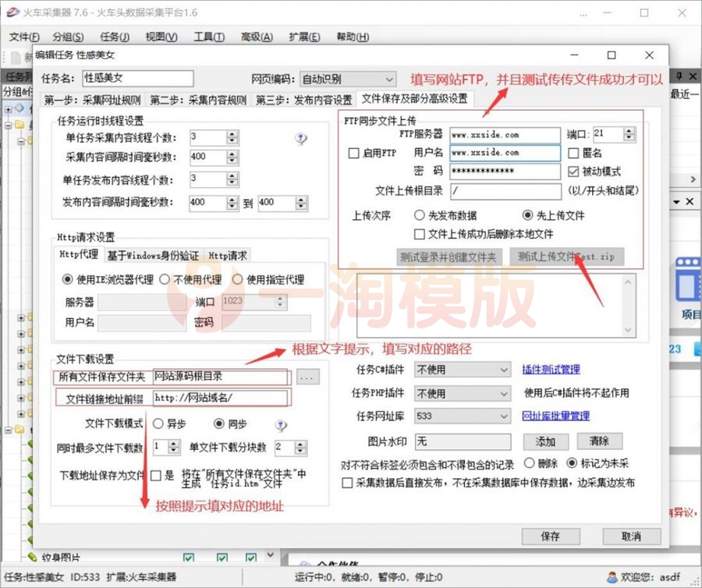Select 删除 for non-matching records

coord(529,463)
